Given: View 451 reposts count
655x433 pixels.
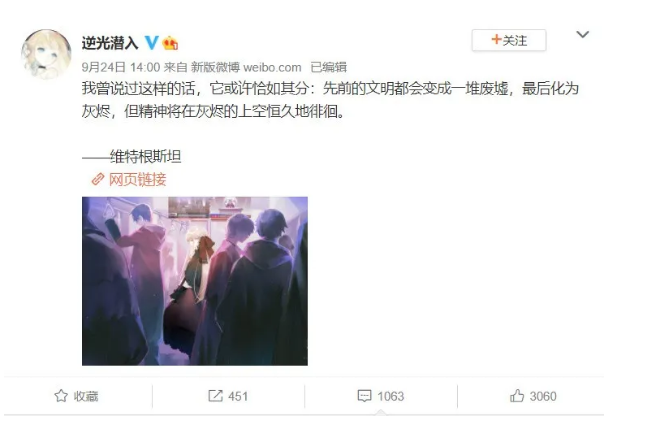Looking at the screenshot, I should pos(238,396).
